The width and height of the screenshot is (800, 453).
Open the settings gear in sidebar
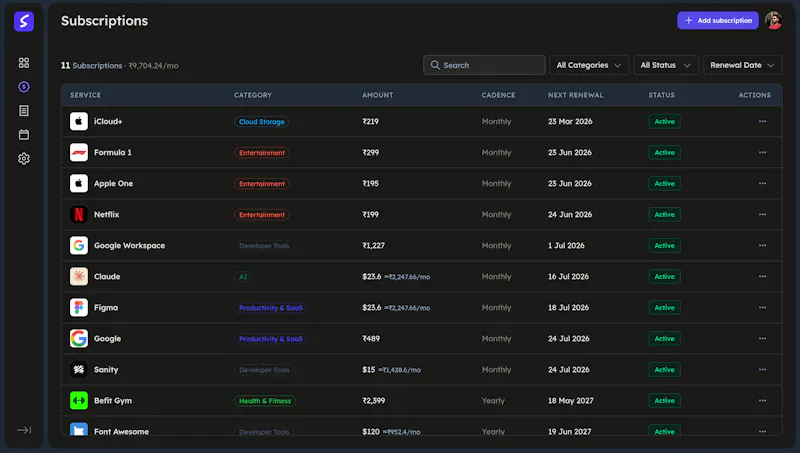[23, 159]
